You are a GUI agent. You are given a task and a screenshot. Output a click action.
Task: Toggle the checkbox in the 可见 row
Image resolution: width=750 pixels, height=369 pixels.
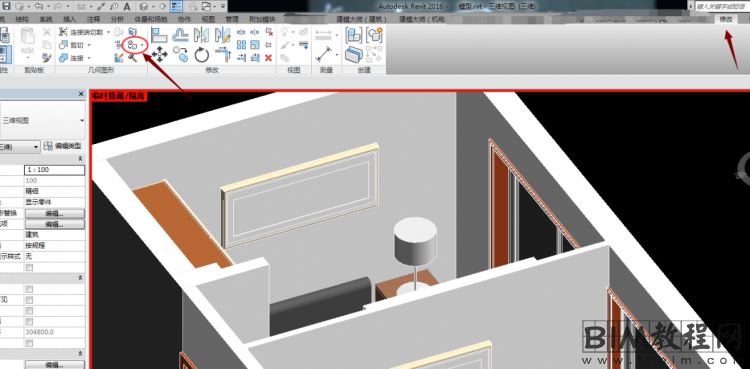click(x=30, y=300)
